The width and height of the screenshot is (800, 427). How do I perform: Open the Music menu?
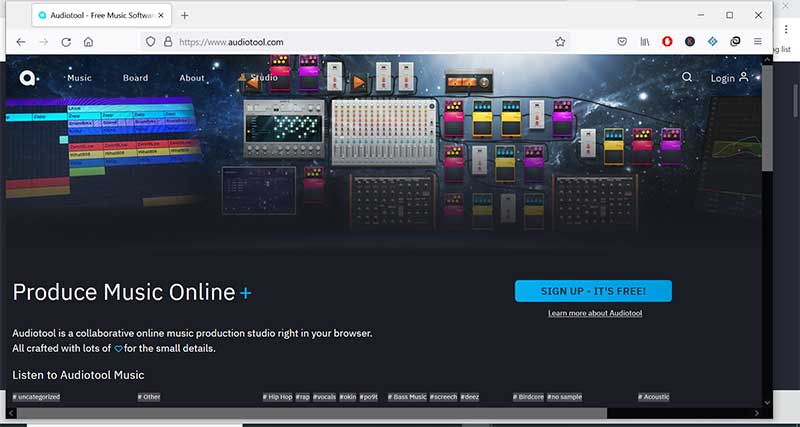80,78
